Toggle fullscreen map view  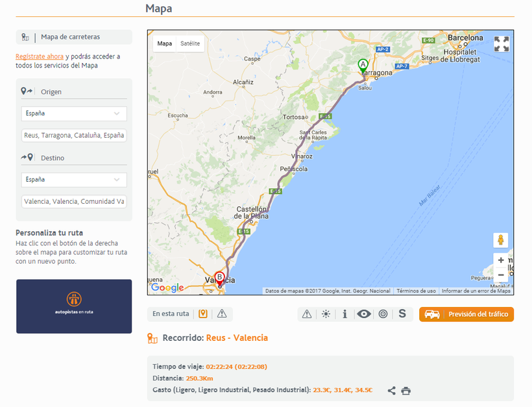501,44
